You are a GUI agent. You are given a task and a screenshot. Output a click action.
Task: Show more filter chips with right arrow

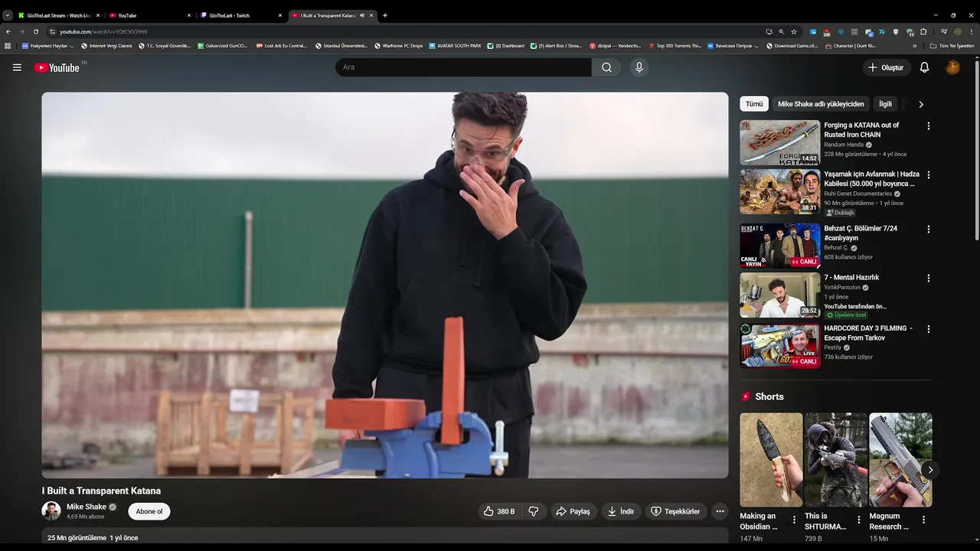921,104
